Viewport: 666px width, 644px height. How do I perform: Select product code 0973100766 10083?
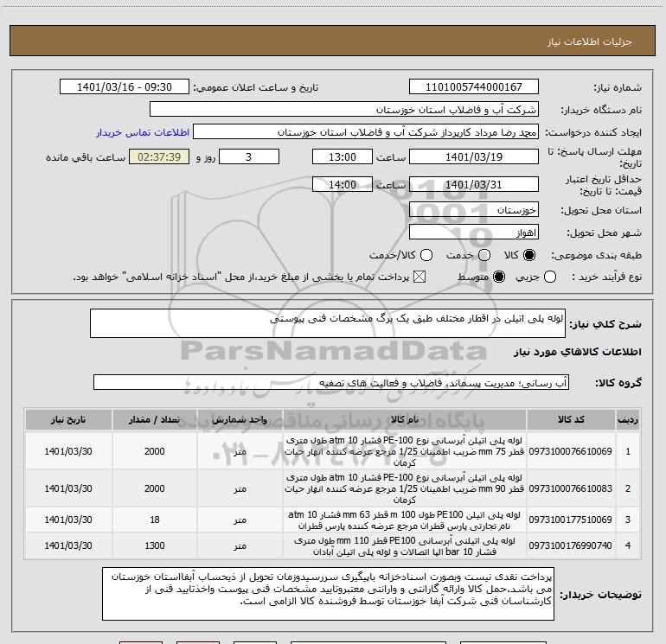pyautogui.click(x=571, y=488)
